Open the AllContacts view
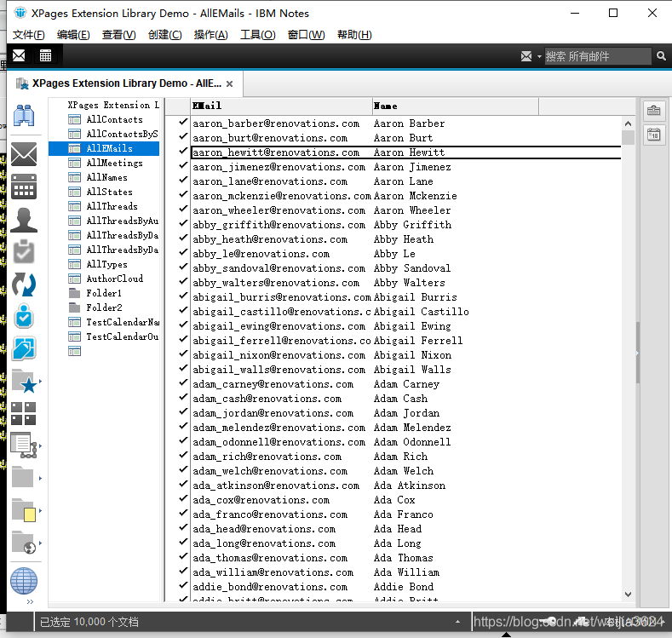Screen dimensions: 672x638 point(114,119)
